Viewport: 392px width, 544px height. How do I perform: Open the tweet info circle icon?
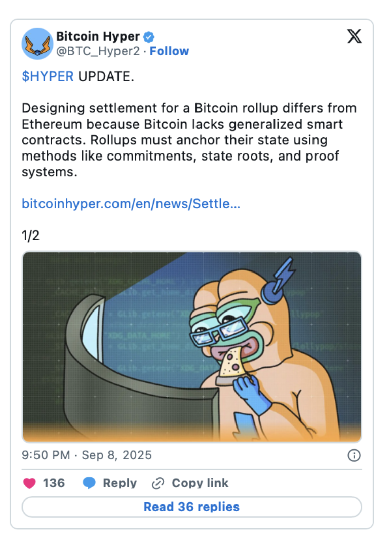coord(354,456)
